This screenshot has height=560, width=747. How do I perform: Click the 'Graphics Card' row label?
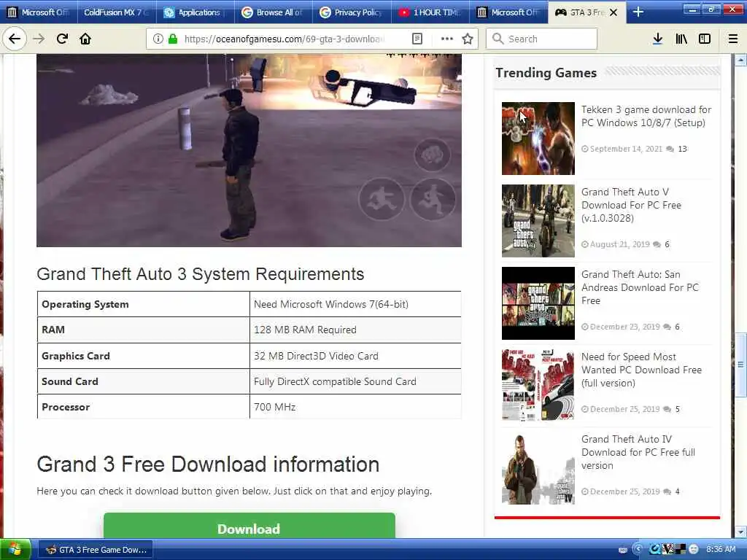point(76,356)
